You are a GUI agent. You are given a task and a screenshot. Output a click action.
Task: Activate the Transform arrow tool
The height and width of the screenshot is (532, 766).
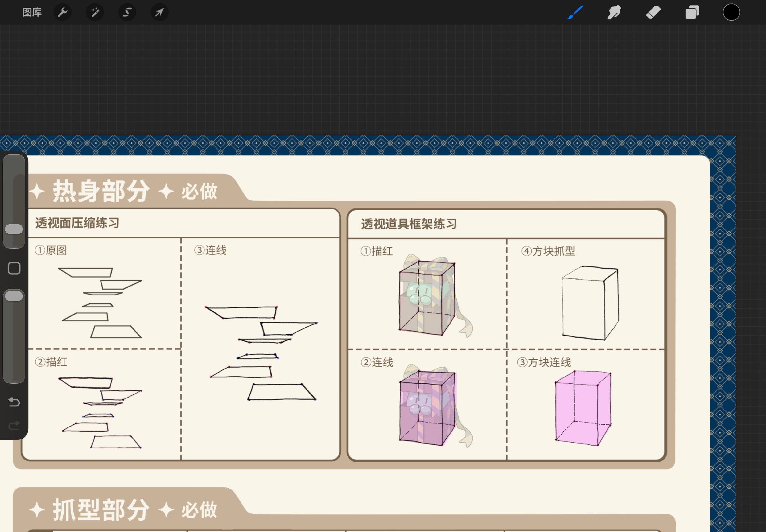pos(159,12)
